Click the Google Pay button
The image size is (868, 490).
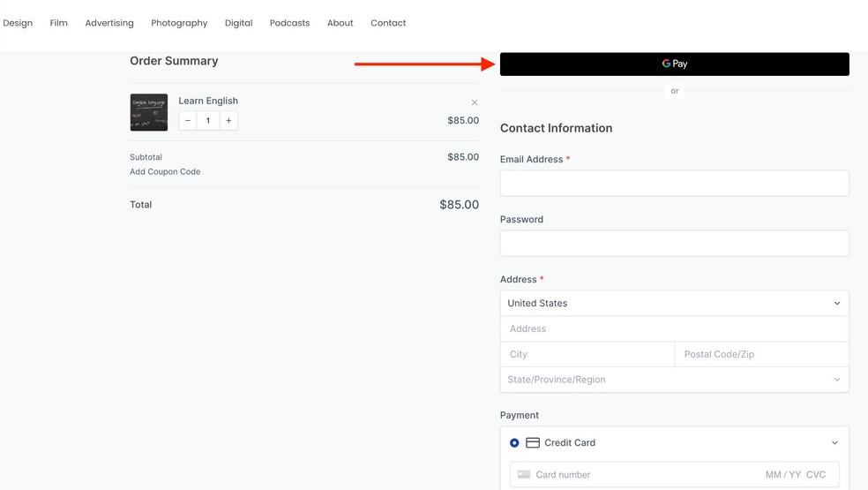pos(674,64)
